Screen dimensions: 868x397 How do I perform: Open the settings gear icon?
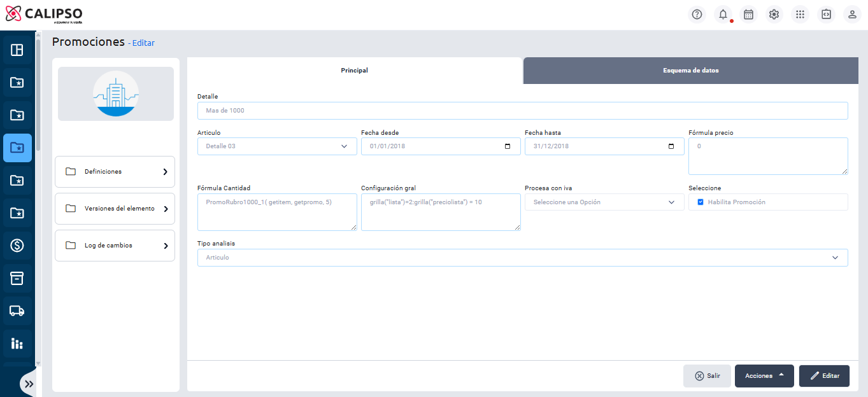774,14
